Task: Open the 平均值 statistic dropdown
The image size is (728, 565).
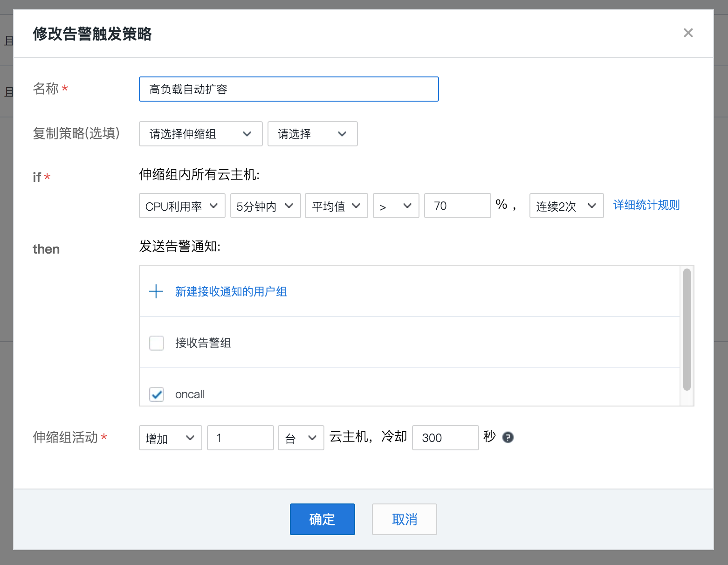Action: coord(336,206)
